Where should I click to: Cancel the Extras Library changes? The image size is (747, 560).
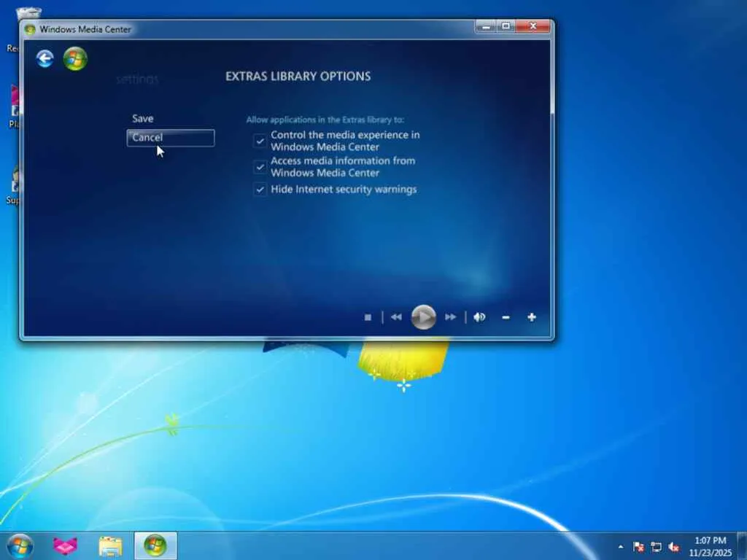(x=171, y=138)
